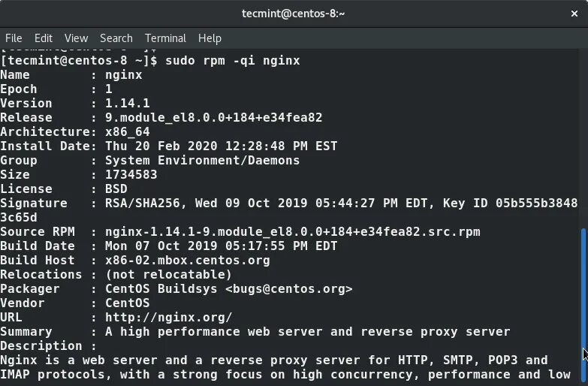Click the Summary line text
The image size is (588, 386).
click(307, 332)
